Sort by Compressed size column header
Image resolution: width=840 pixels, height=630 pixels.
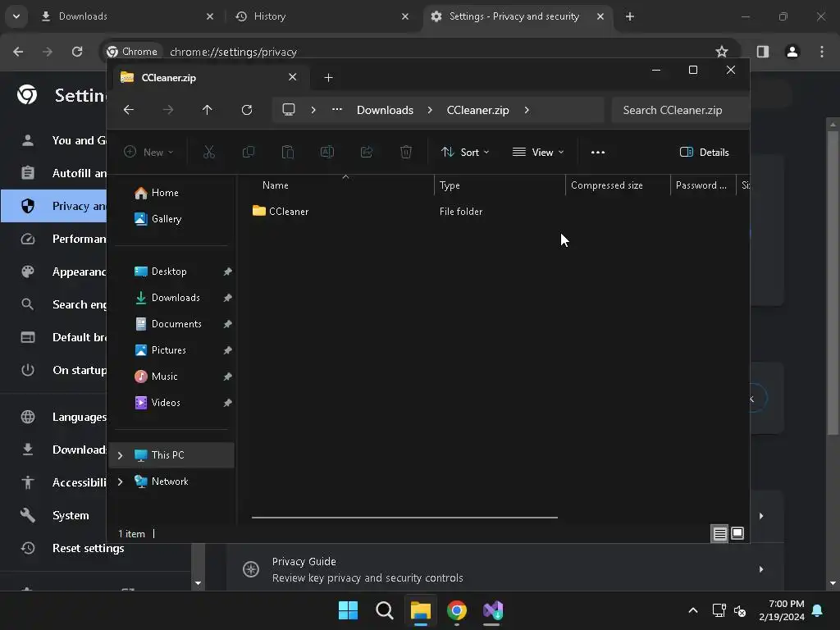coord(618,185)
